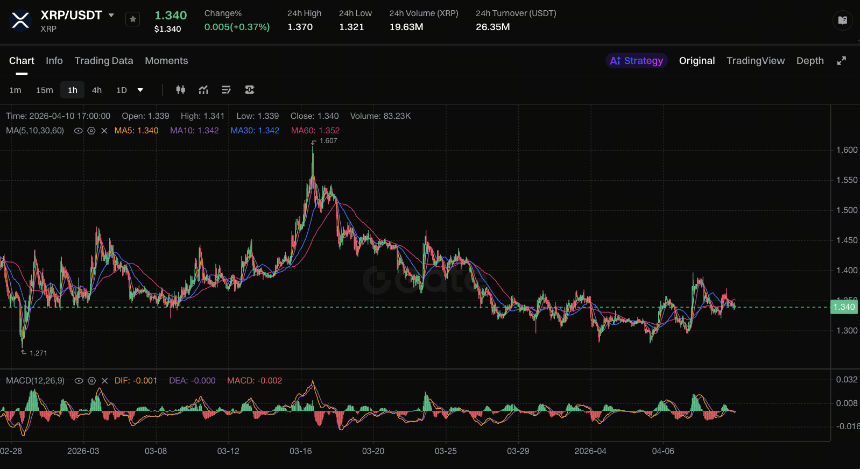
Task: Click the MA10: 1.342 value
Action: coord(194,131)
